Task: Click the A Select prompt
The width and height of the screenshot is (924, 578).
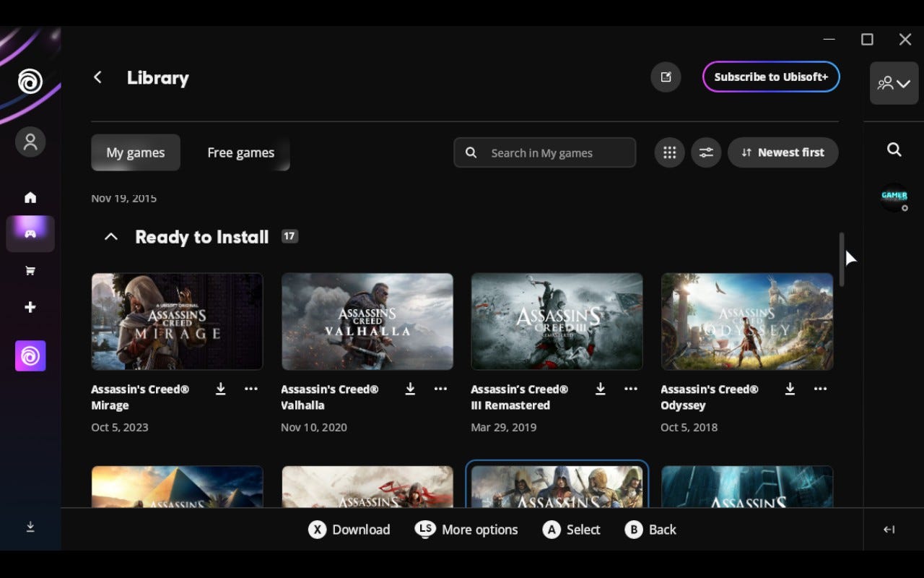Action: 572,530
